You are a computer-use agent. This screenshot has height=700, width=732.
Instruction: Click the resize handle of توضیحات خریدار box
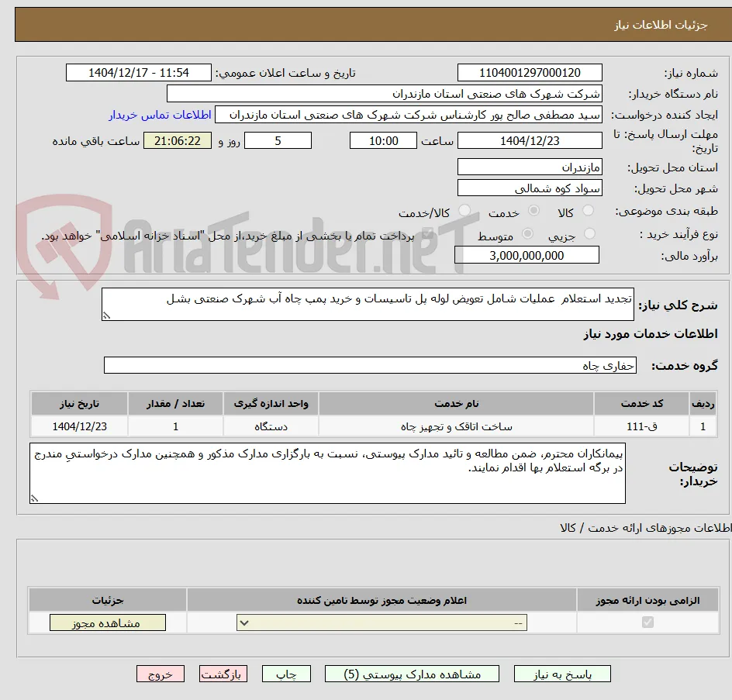tap(34, 499)
